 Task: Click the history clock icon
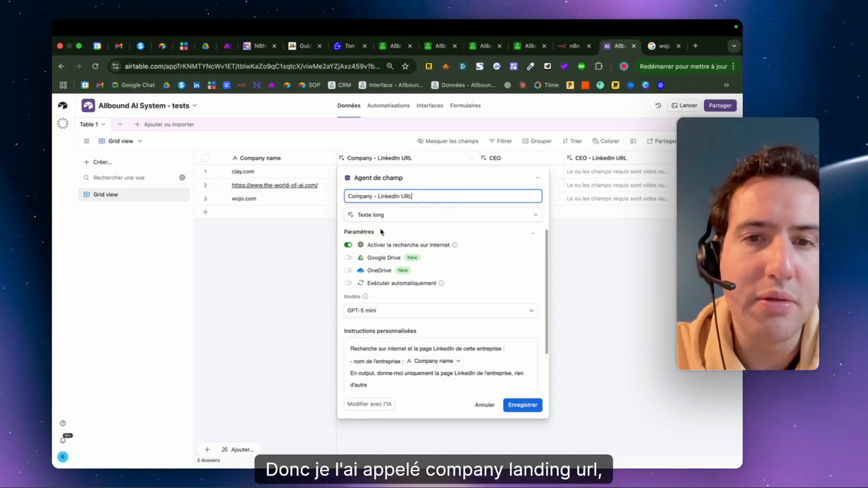point(658,106)
